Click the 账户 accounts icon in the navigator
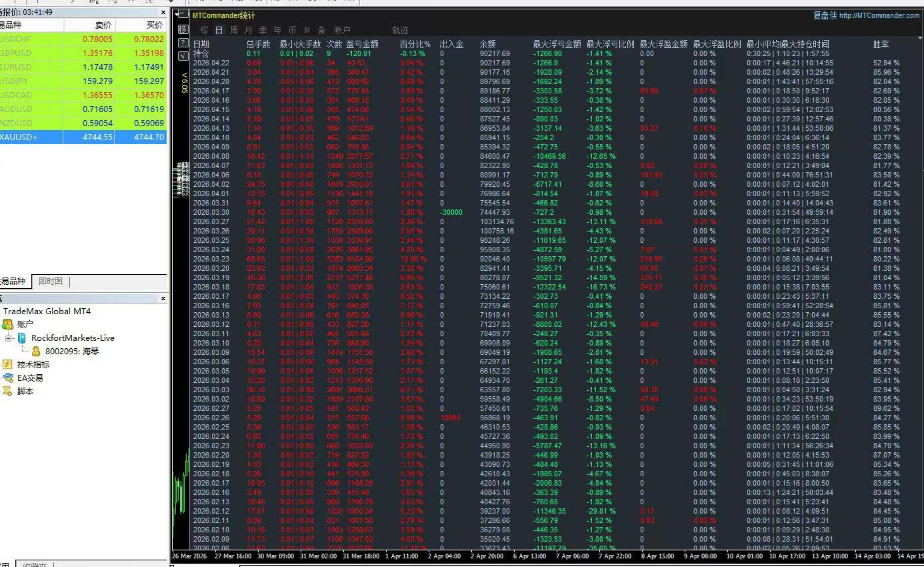924x567 pixels. coord(7,324)
